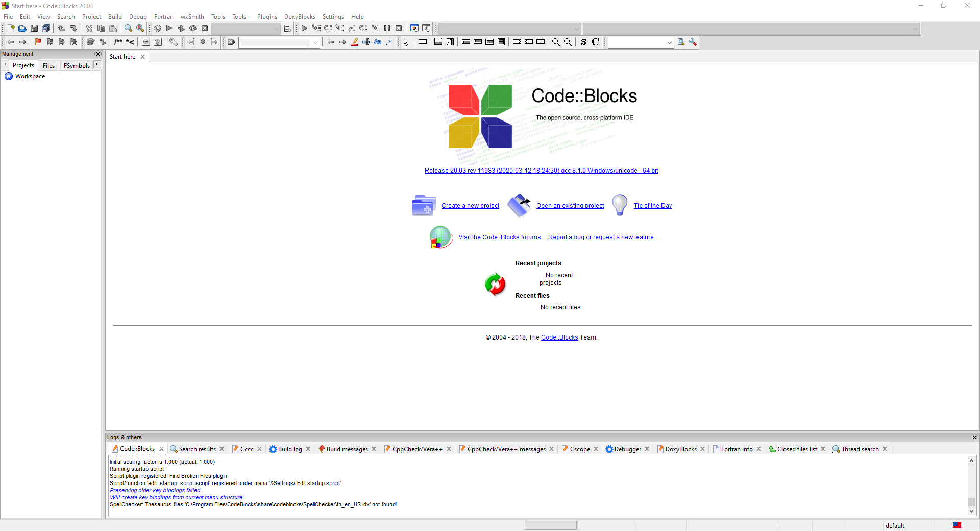Toggle regular expression .* option
Viewport: 980px width, 531px height.
coord(389,42)
